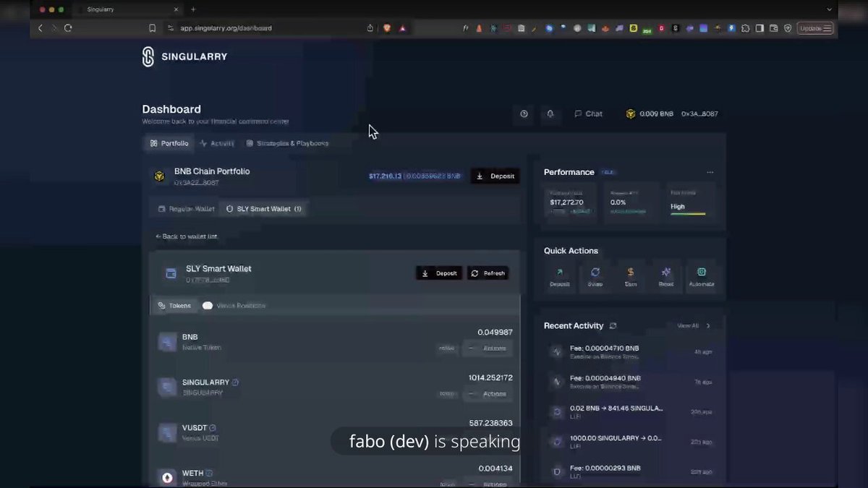Select the Portfolio tab
This screenshot has height=488, width=868.
169,143
